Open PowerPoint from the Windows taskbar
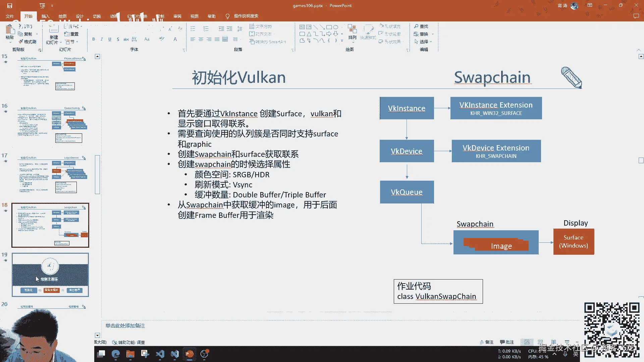644x362 pixels. 190,354
